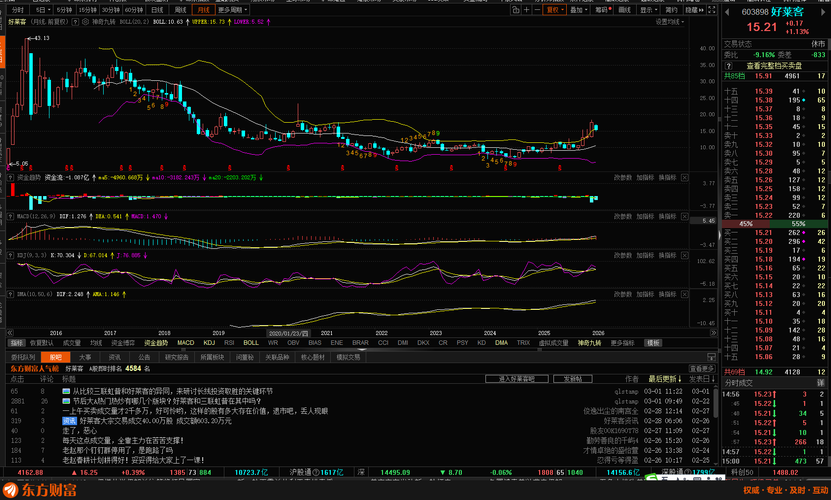
Task: Click the unlock/lock chart icon
Action: tap(516, 10)
